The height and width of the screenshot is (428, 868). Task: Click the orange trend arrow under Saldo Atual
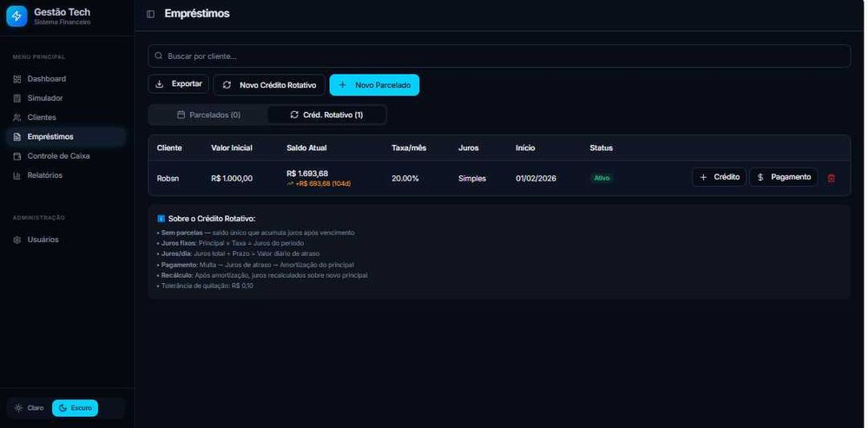290,184
